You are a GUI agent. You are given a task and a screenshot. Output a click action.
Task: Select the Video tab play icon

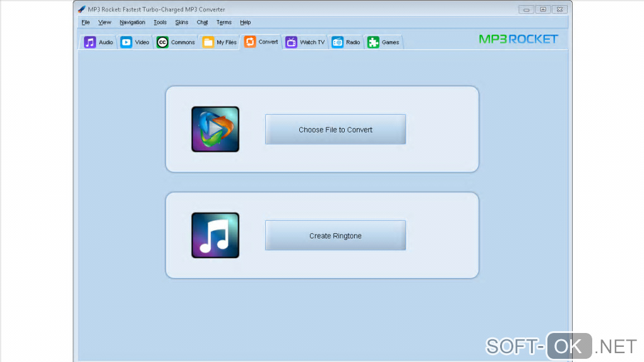coord(126,42)
